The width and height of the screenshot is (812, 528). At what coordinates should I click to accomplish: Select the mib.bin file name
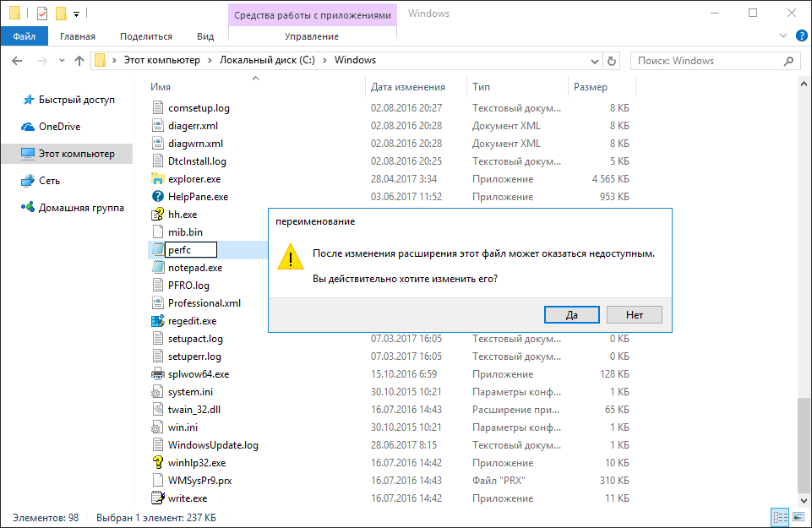[x=185, y=232]
